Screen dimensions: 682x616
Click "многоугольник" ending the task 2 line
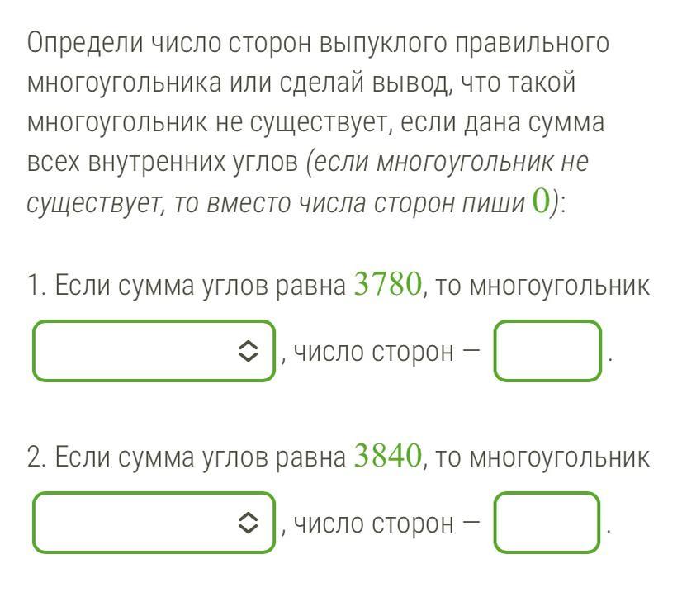pos(559,457)
